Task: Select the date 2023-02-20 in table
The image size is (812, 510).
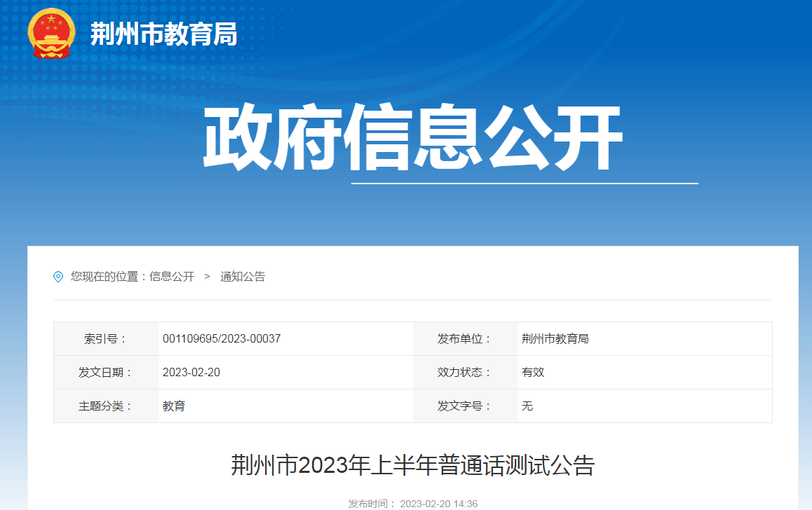Action: (191, 373)
